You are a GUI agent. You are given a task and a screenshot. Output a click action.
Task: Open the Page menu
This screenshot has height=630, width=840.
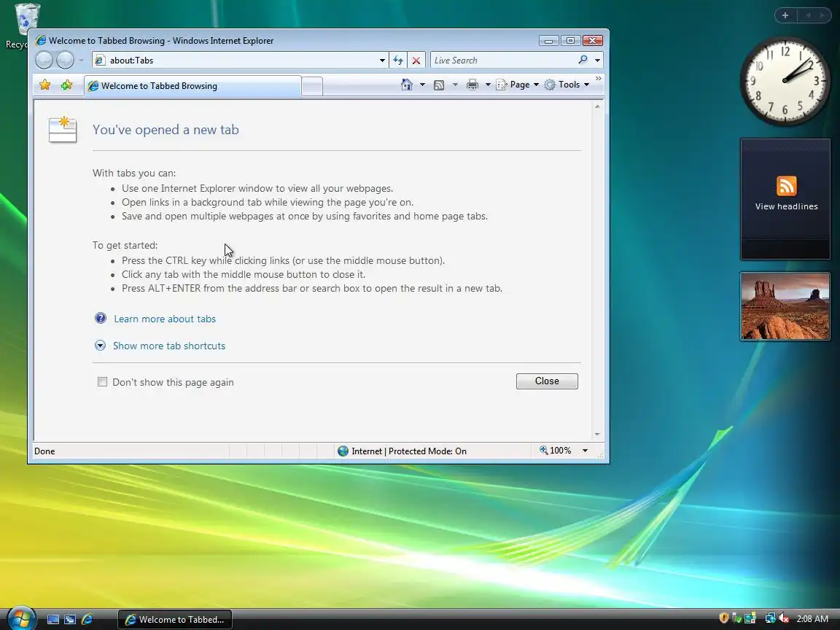click(x=518, y=85)
